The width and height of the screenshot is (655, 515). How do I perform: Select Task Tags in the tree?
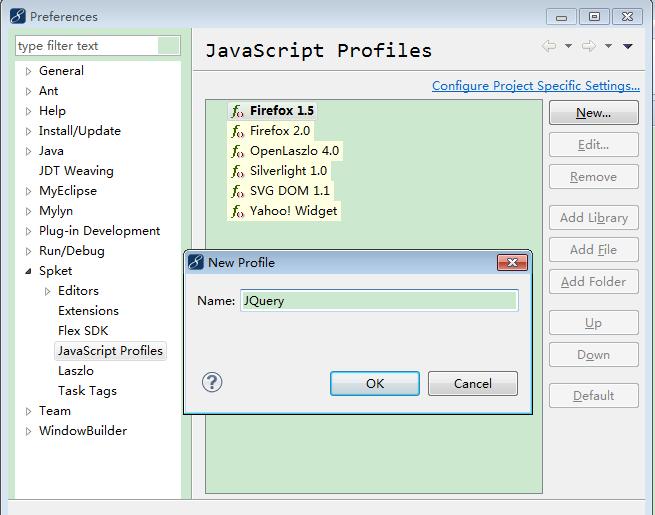87,391
